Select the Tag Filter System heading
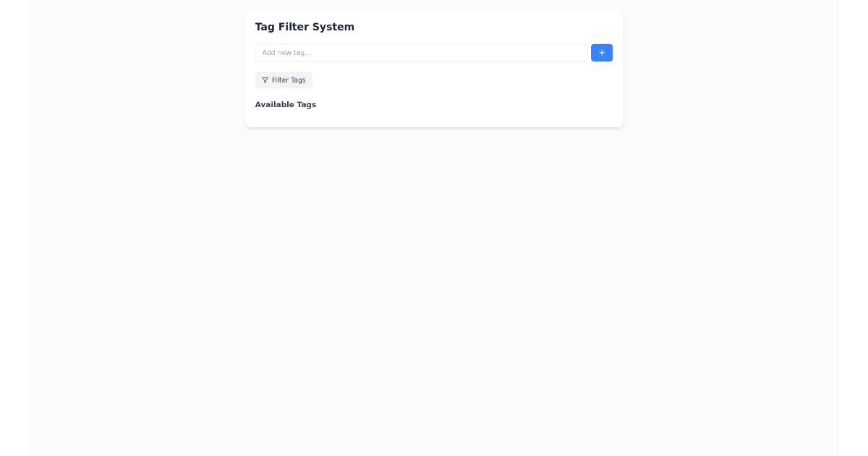Image resolution: width=868 pixels, height=456 pixels. 305,26
